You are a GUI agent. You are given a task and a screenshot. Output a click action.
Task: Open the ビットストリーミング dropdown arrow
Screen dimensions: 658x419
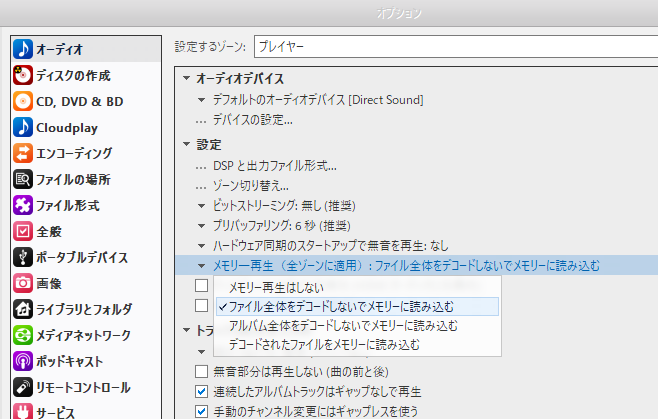[201, 206]
